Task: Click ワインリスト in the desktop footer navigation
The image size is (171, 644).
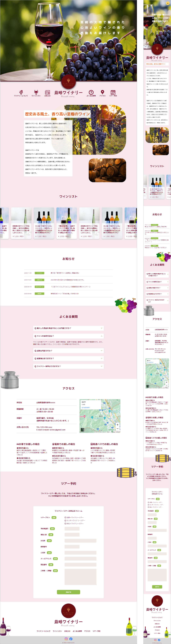Action: pyautogui.click(x=57, y=631)
